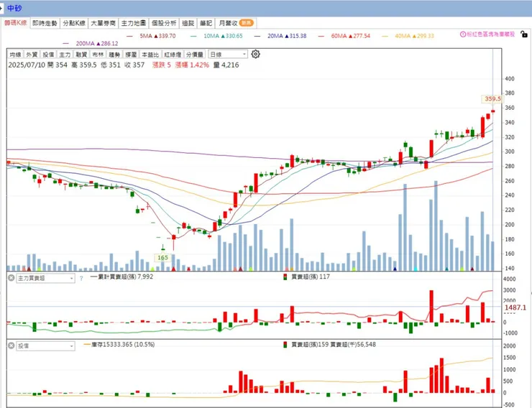Select the 籌碼K線 tab
The width and height of the screenshot is (532, 408).
[16, 23]
